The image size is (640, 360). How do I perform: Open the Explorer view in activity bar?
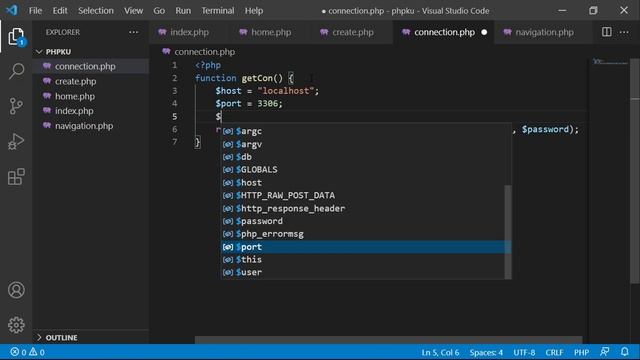pos(16,37)
